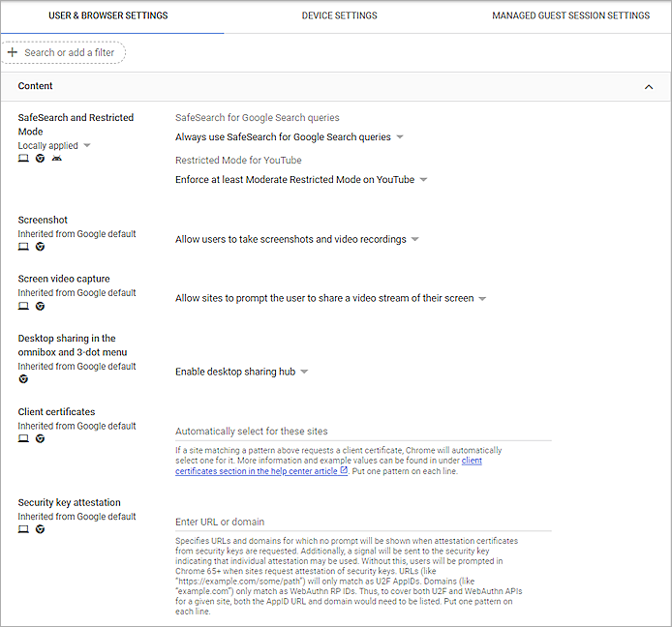Click the Android icon under SafeSearch

pos(56,158)
